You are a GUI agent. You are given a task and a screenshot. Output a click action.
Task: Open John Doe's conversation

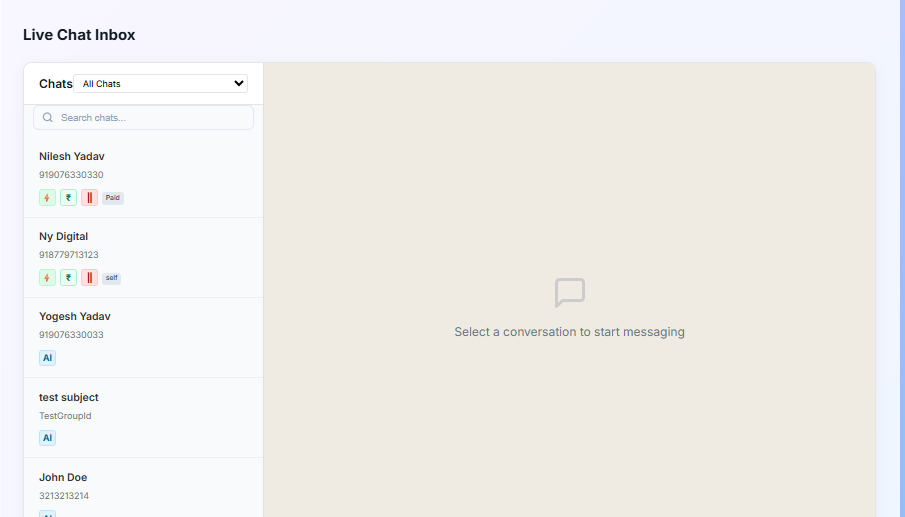click(x=143, y=488)
